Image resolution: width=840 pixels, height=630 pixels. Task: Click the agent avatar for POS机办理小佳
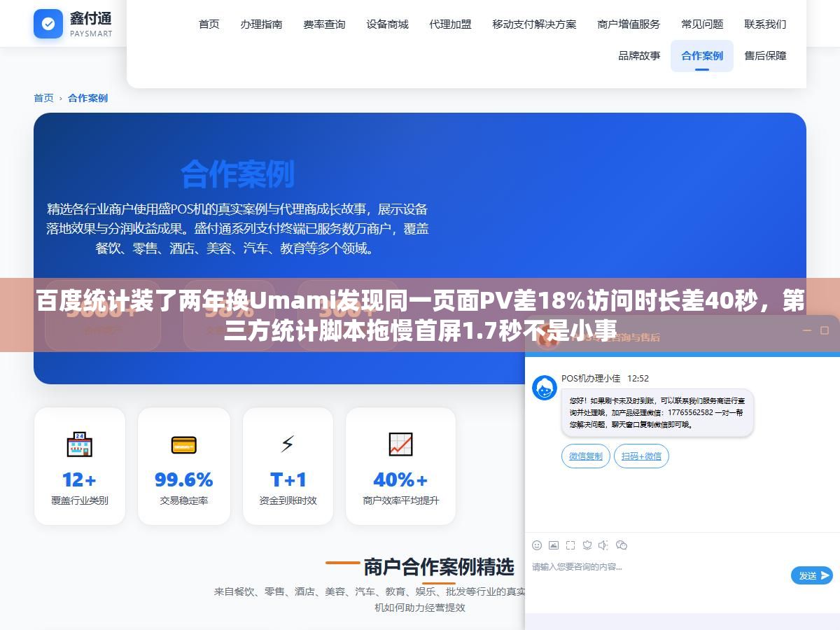tap(545, 388)
